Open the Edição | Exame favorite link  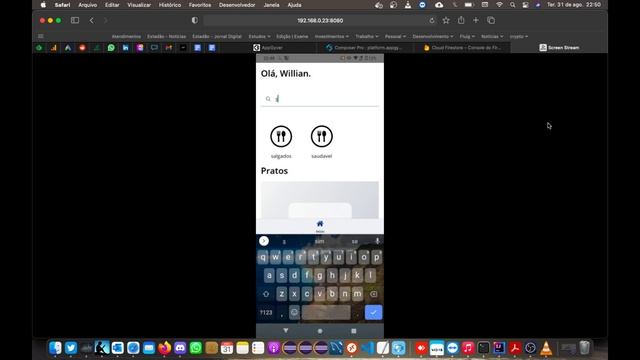click(x=292, y=36)
